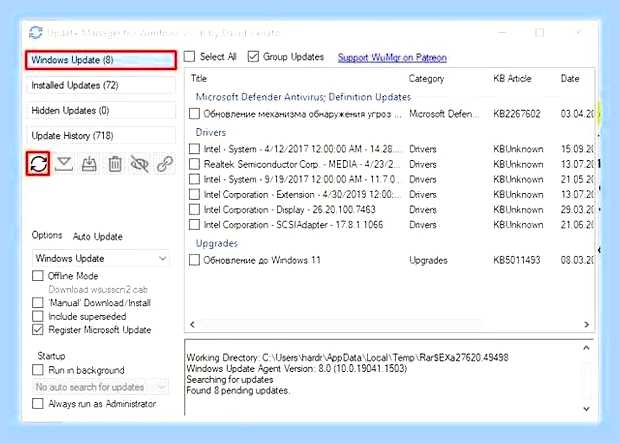This screenshot has width=620, height=443.
Task: Sort by the Category column header
Action: [426, 79]
